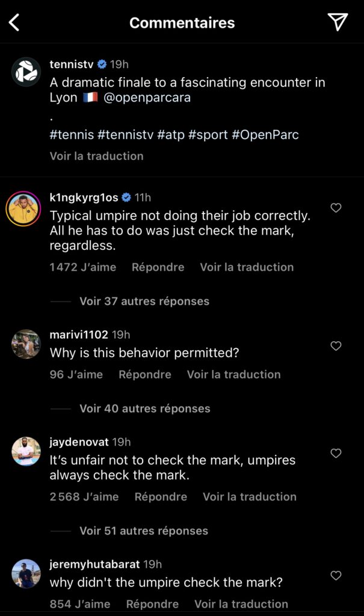
Task: Like the marivi1102 comment
Action: [x=336, y=346]
